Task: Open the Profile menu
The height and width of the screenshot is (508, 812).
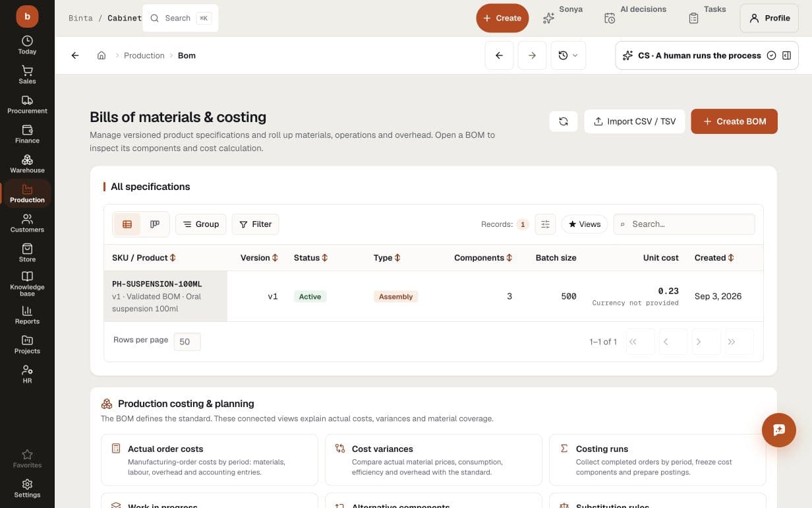Action: (769, 18)
